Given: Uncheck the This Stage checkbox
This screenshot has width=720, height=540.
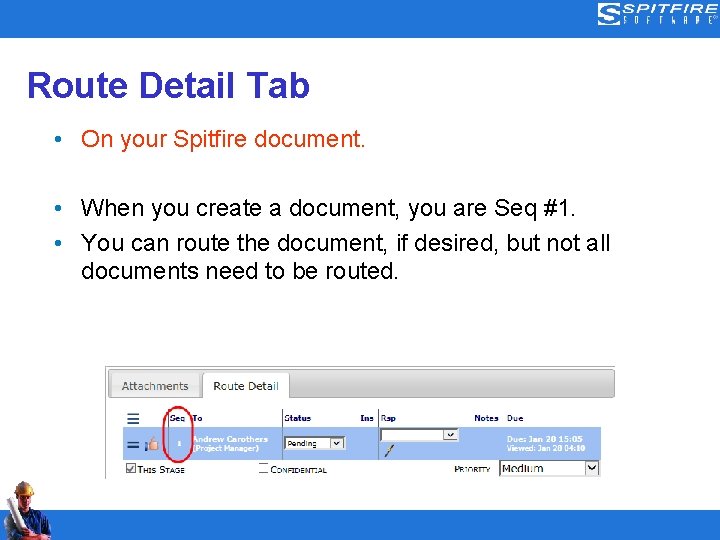Looking at the screenshot, I should (131, 468).
